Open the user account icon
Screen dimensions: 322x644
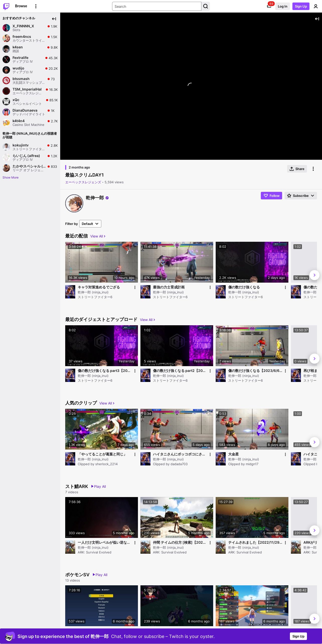click(316, 6)
